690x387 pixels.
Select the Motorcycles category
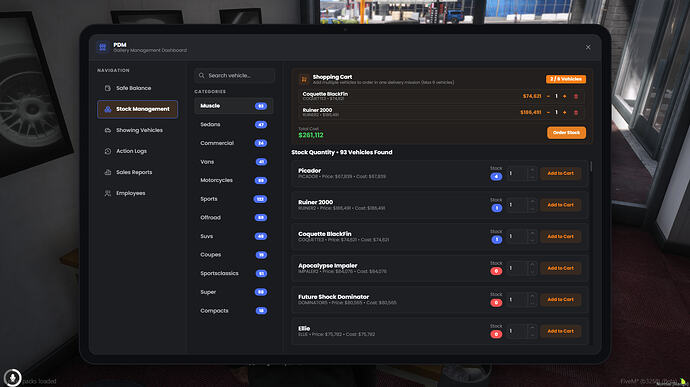click(234, 181)
